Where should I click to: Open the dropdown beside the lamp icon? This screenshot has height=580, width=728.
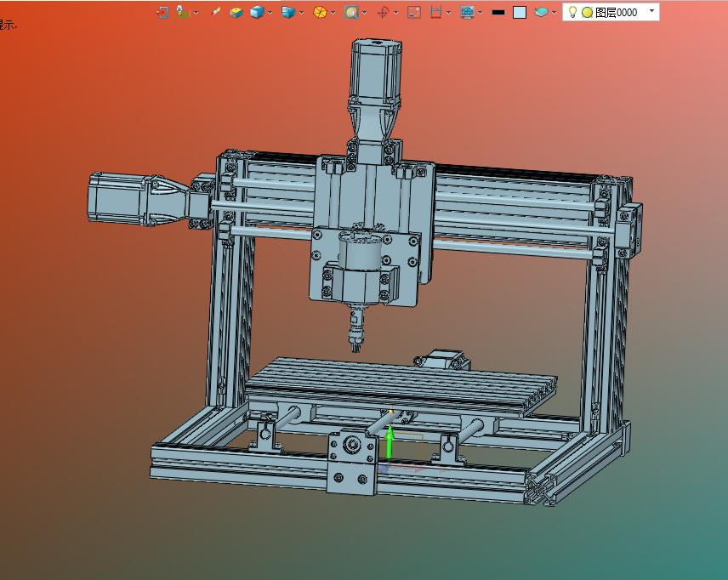point(196,13)
